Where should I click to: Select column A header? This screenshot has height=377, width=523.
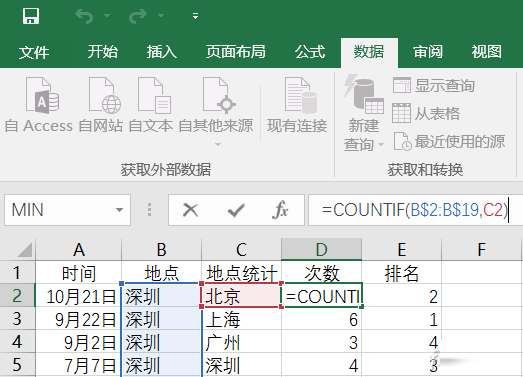tap(79, 249)
